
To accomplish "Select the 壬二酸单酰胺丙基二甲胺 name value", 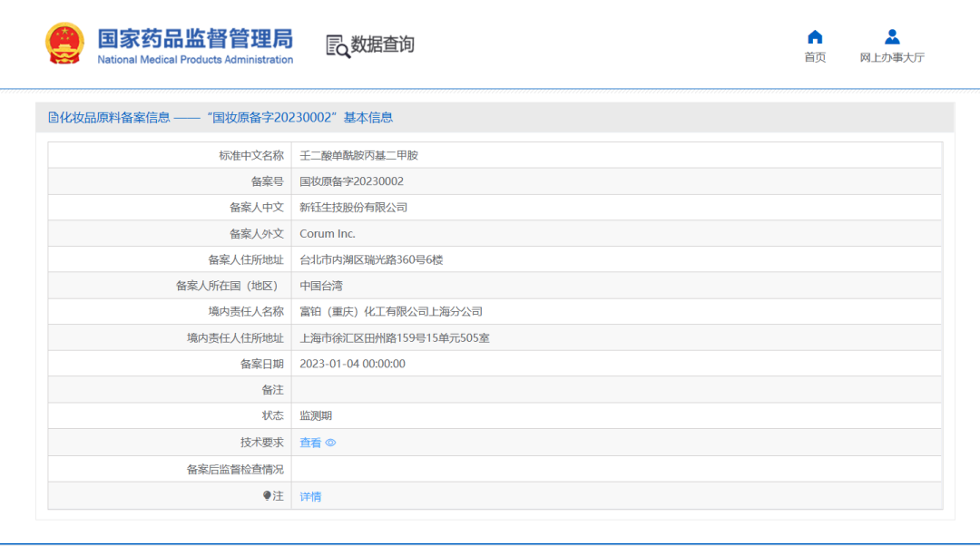I will 358,156.
